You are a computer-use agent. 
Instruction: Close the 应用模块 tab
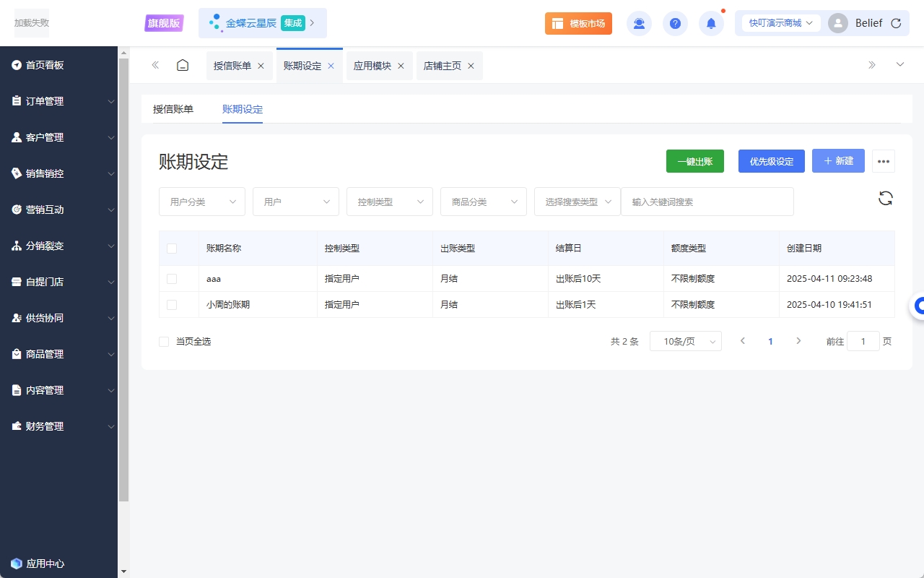[x=401, y=66]
